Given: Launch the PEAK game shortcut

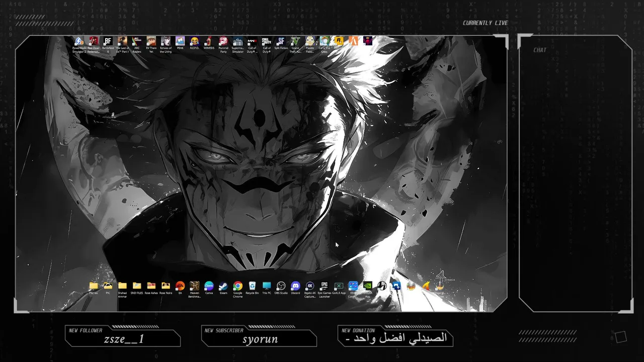Looking at the screenshot, I should (x=180, y=43).
